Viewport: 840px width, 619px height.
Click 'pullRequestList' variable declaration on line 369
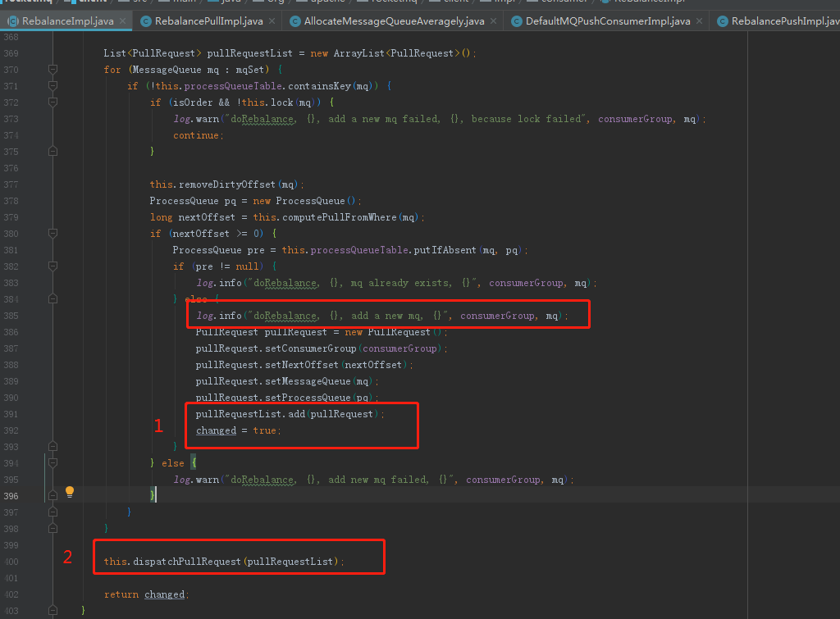(249, 53)
